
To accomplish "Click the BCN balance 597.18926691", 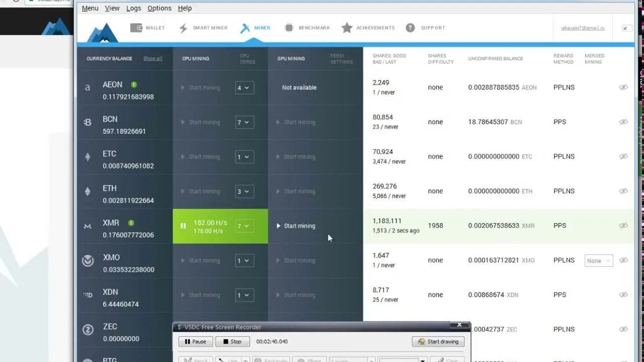I will 124,131.
